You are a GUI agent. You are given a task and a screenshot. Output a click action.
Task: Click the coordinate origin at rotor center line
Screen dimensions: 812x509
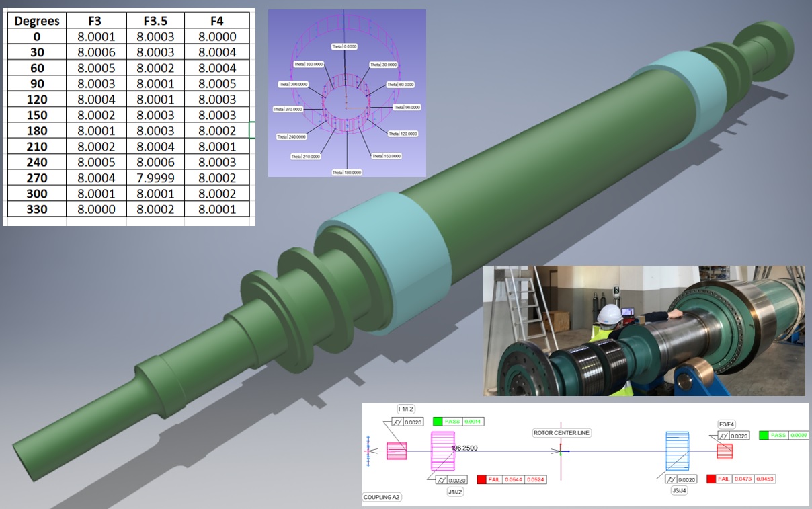click(x=561, y=451)
